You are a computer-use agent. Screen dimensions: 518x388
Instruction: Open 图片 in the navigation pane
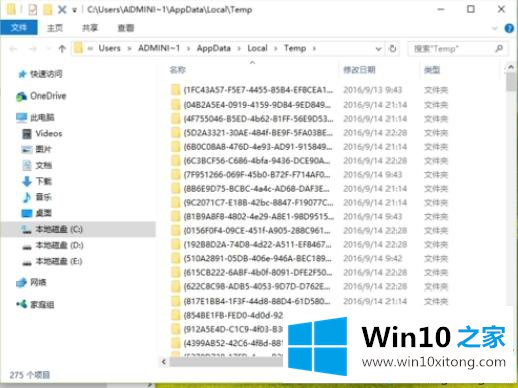(43, 149)
